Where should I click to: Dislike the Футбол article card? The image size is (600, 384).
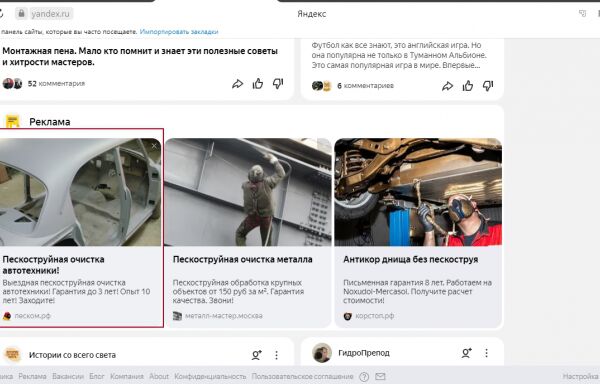488,86
